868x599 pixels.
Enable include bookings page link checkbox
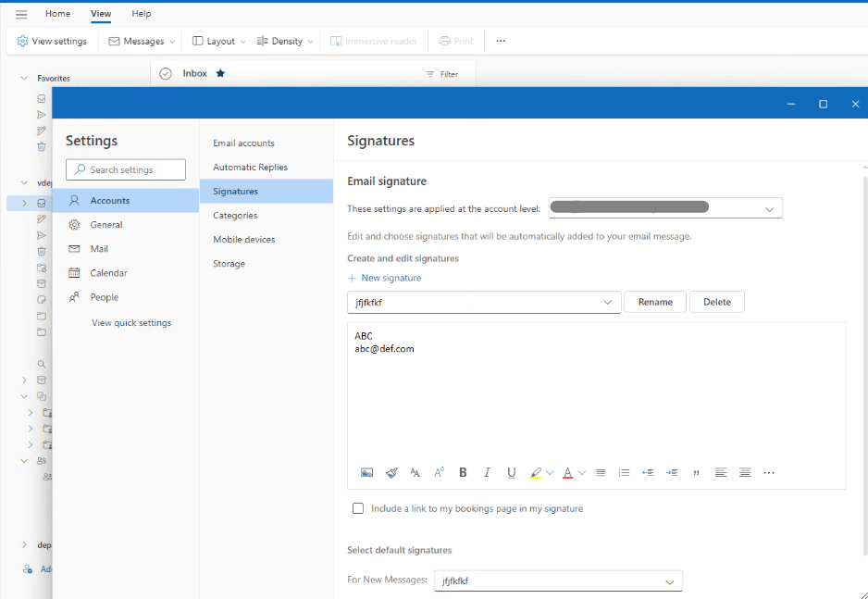(358, 508)
